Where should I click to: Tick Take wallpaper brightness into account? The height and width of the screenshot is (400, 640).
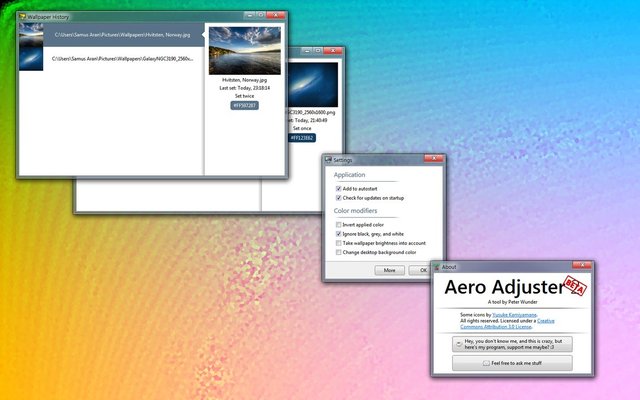coord(339,243)
